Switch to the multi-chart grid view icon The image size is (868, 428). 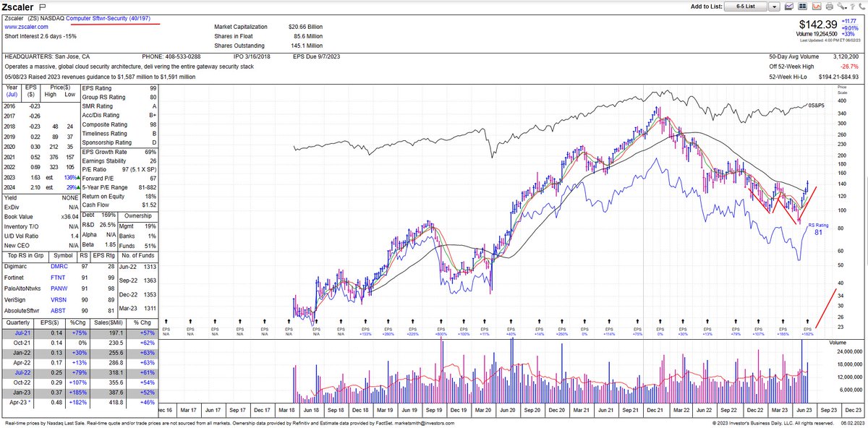point(802,7)
